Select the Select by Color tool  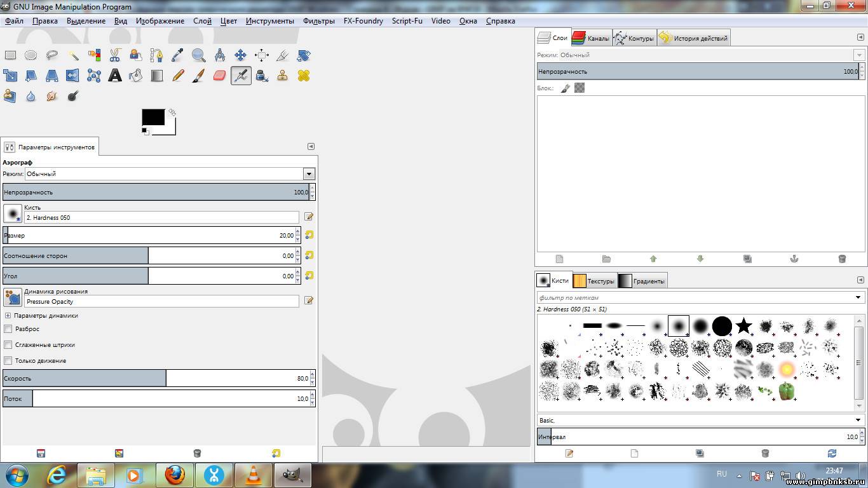[94, 55]
